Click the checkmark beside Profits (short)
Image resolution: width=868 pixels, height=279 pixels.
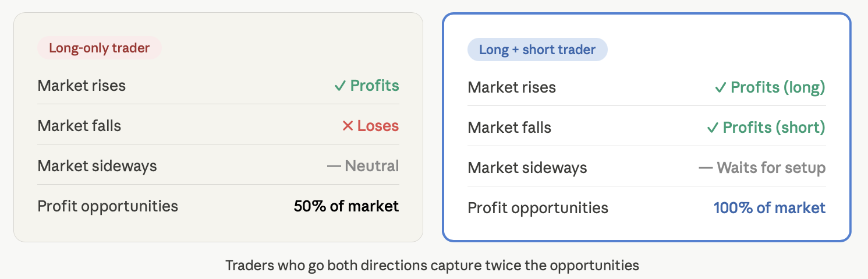(713, 128)
